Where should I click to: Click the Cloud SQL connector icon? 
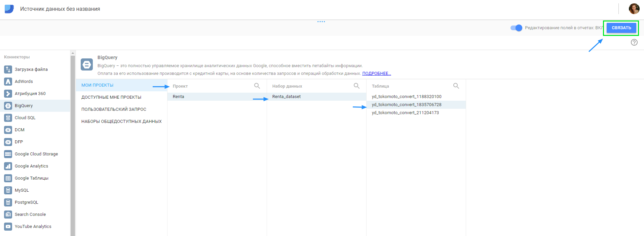click(x=8, y=118)
